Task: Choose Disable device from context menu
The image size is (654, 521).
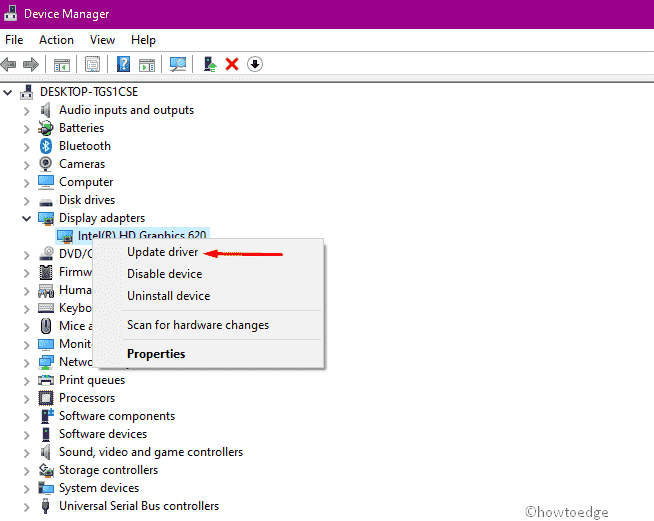Action: (x=164, y=274)
